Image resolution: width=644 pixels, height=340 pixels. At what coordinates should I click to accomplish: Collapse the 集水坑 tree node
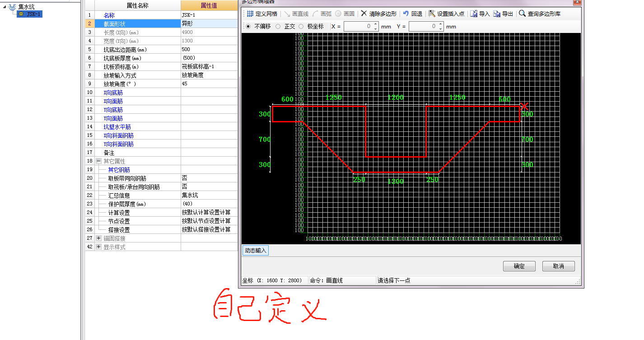pos(5,7)
